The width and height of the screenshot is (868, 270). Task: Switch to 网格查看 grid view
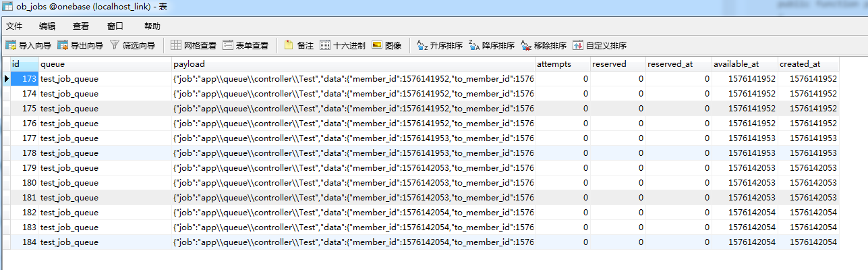[194, 46]
